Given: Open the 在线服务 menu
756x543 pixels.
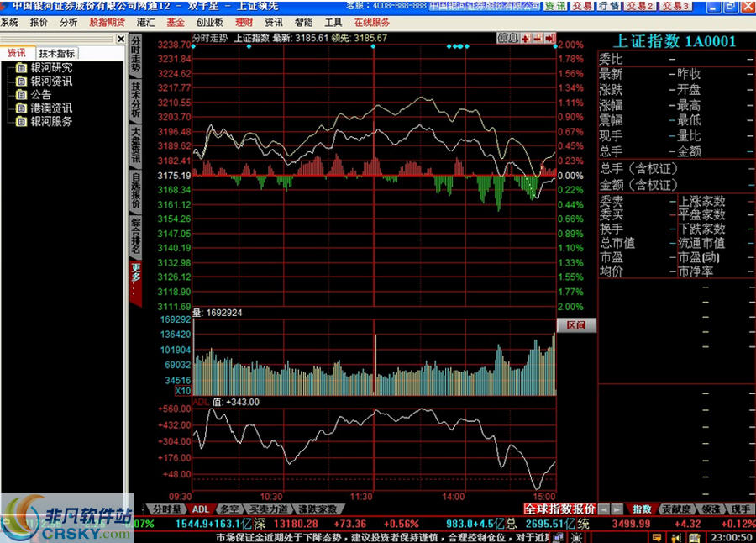Looking at the screenshot, I should [x=372, y=23].
